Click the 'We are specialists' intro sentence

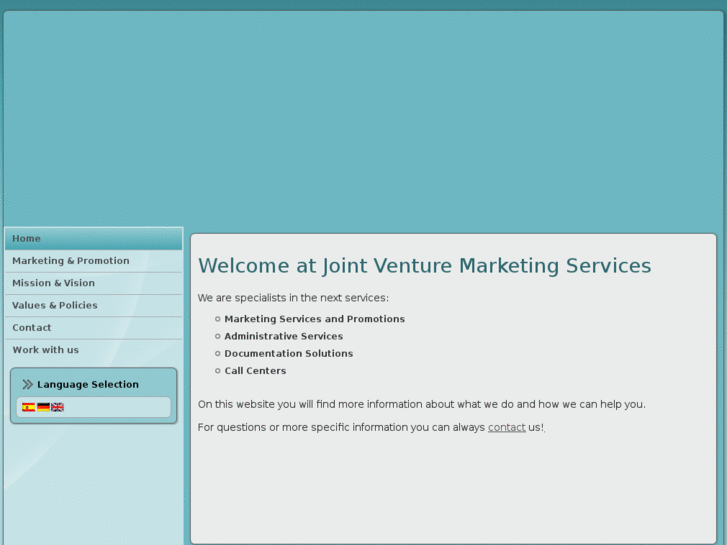293,298
